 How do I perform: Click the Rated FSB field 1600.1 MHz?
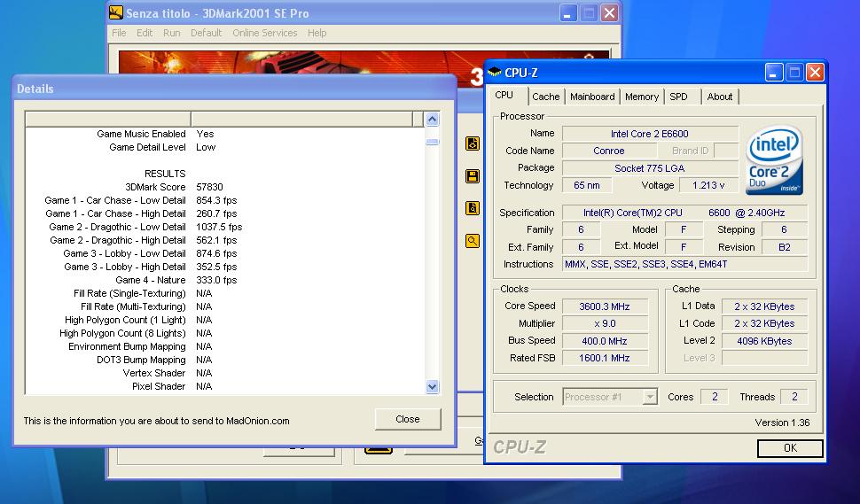coord(605,358)
